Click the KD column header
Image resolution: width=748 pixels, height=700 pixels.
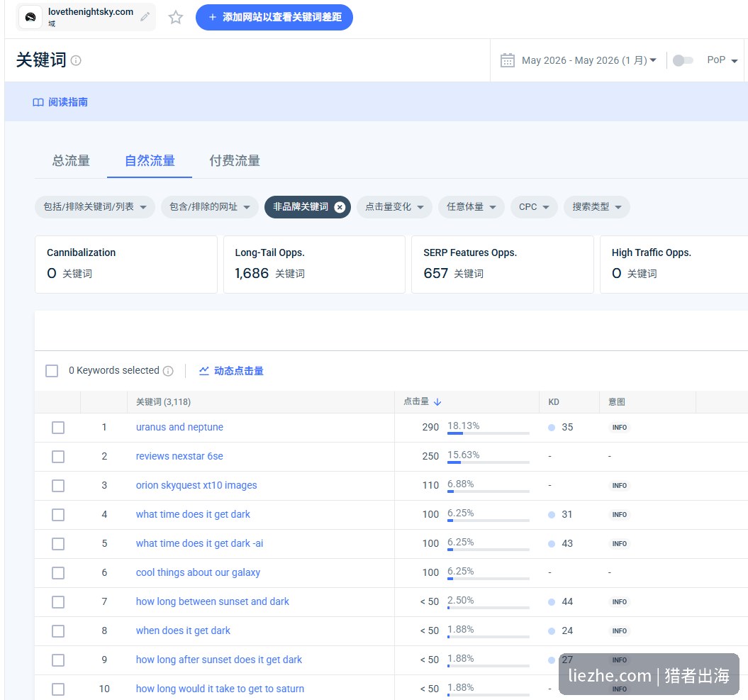(x=553, y=402)
